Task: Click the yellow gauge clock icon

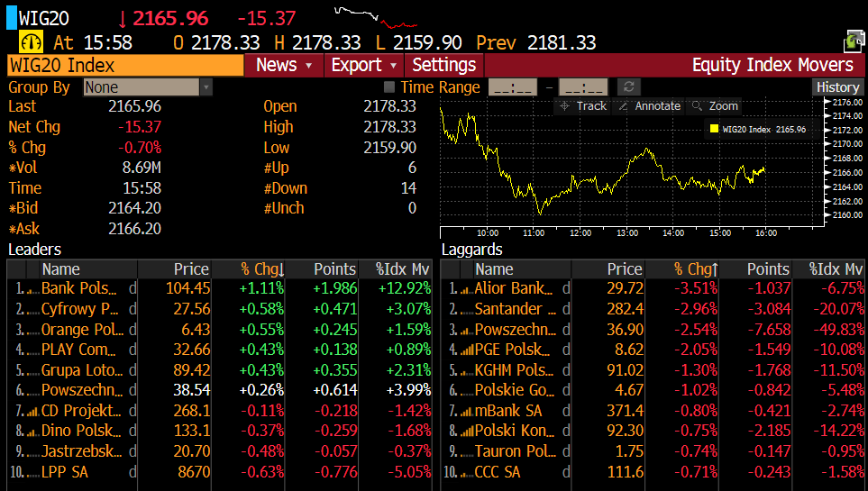Action: tap(31, 42)
